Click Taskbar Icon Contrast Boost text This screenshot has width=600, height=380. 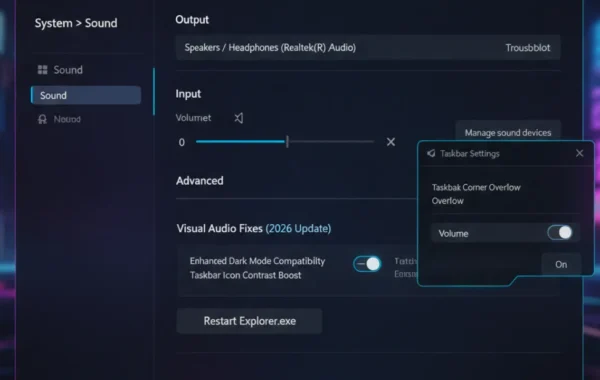[x=246, y=275]
